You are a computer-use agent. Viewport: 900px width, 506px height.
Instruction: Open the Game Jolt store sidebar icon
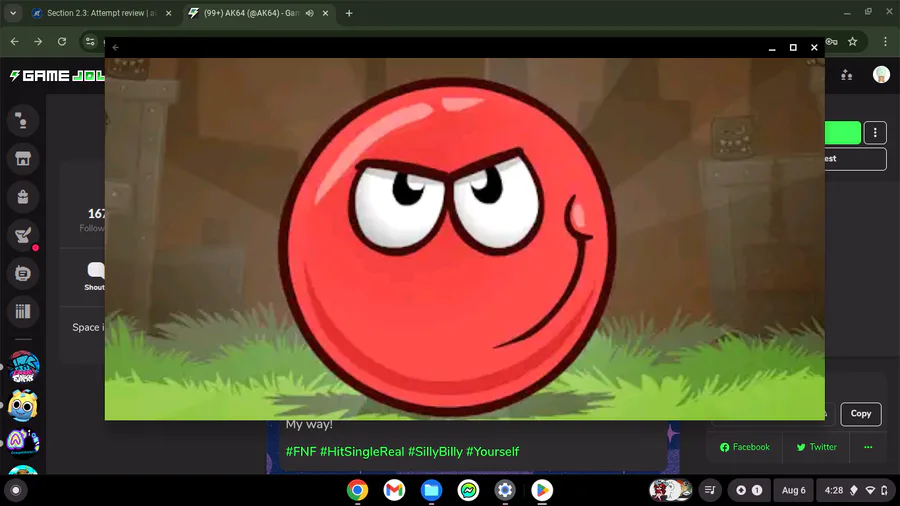pos(22,159)
